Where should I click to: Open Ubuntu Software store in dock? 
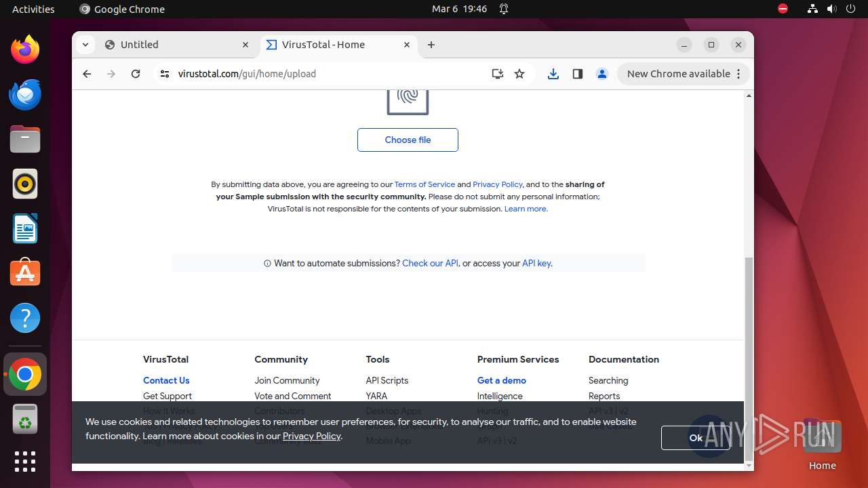[x=25, y=273]
